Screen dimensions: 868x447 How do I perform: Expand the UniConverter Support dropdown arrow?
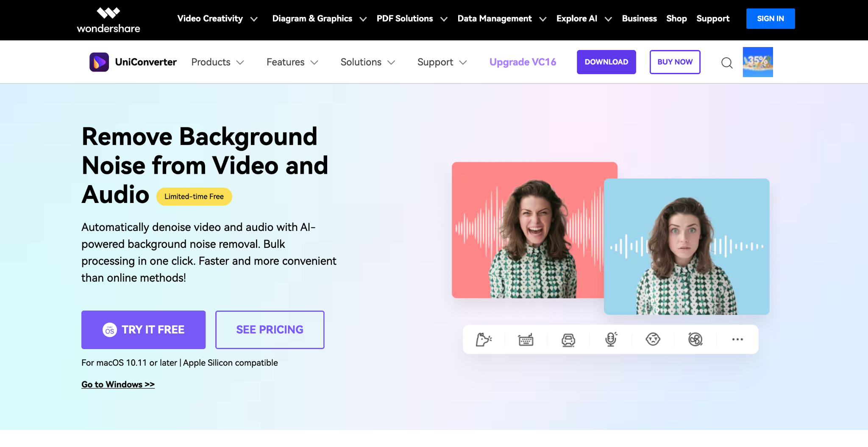[463, 63]
